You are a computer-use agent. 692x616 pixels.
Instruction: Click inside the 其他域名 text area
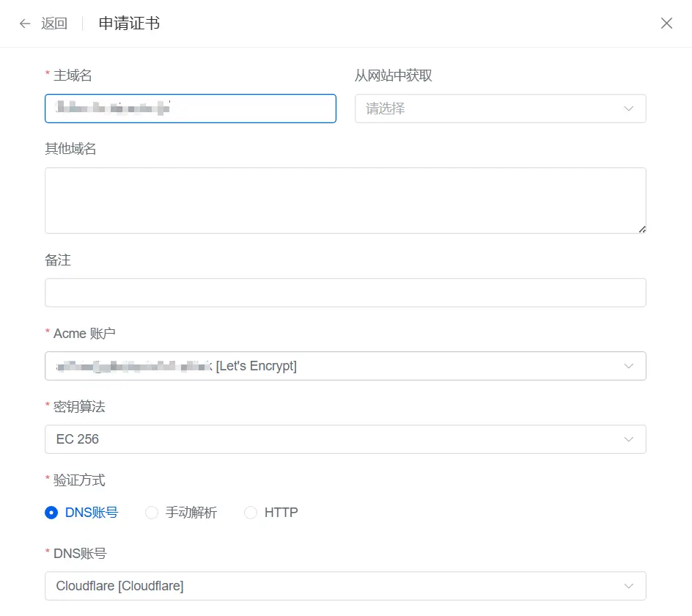(x=345, y=200)
